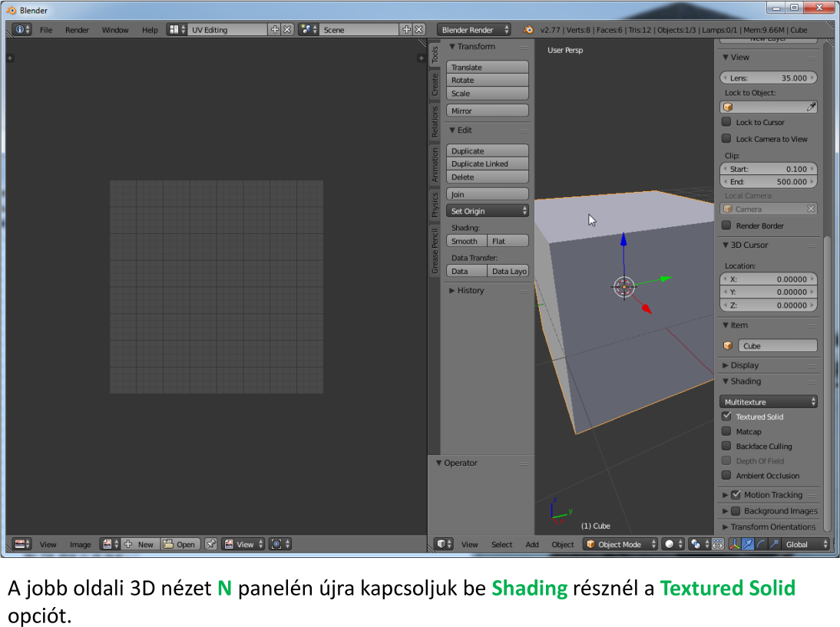Adjust the Clip Start 0.100 field
Image resolution: width=840 pixels, height=627 pixels.
point(769,169)
